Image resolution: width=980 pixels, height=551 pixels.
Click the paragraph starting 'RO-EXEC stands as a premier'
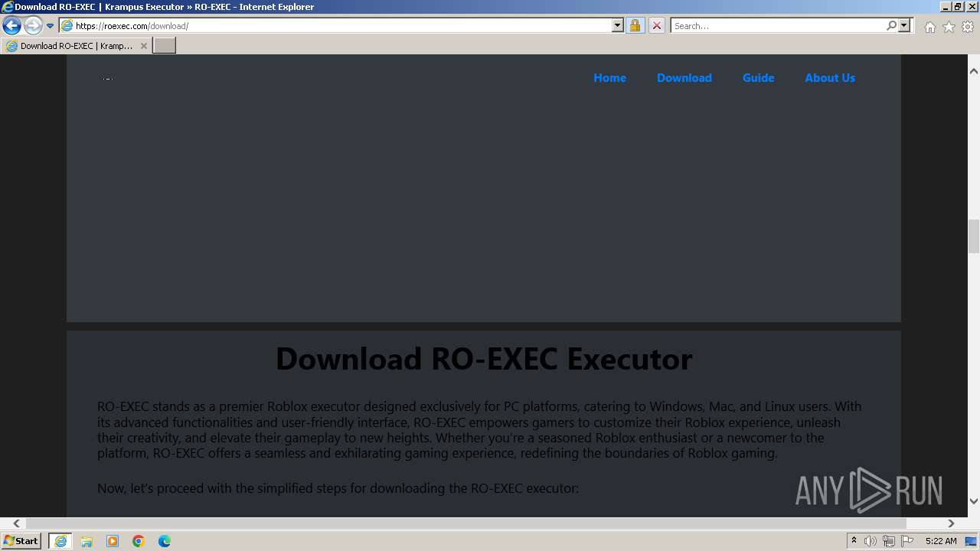pyautogui.click(x=479, y=430)
